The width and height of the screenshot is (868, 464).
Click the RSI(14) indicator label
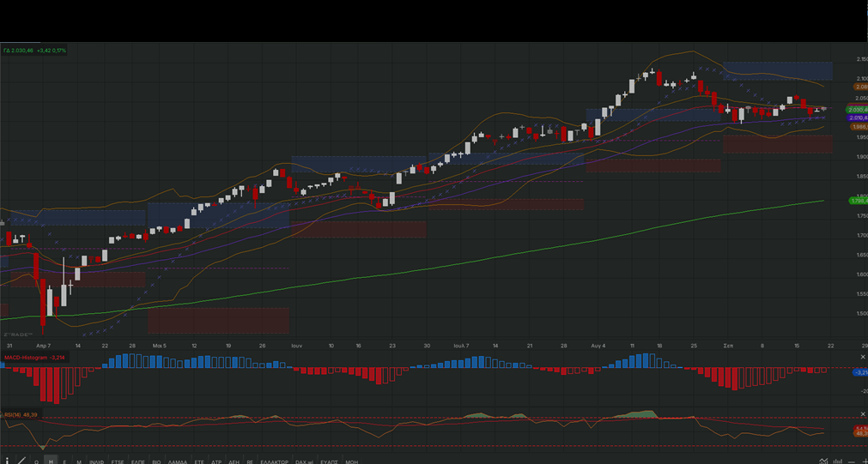[x=21, y=415]
